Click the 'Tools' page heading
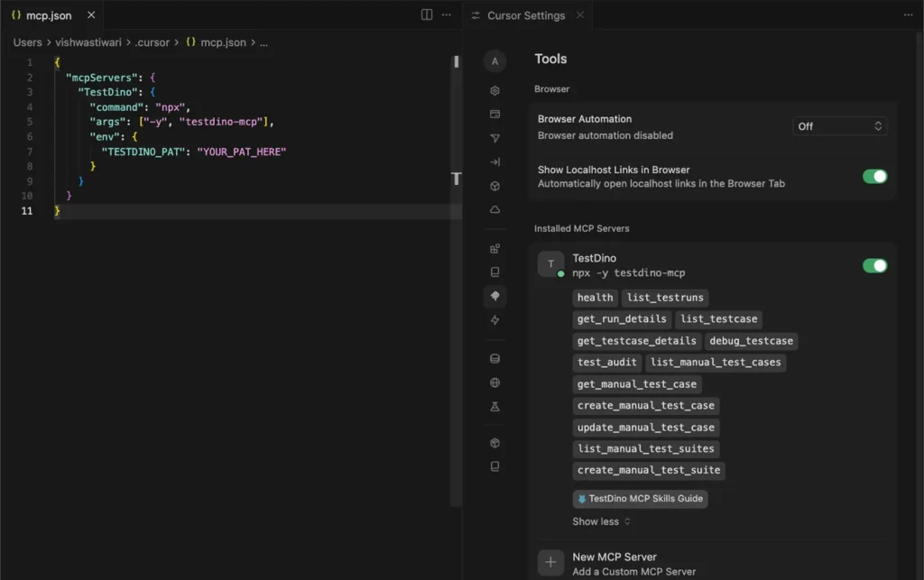 point(550,59)
